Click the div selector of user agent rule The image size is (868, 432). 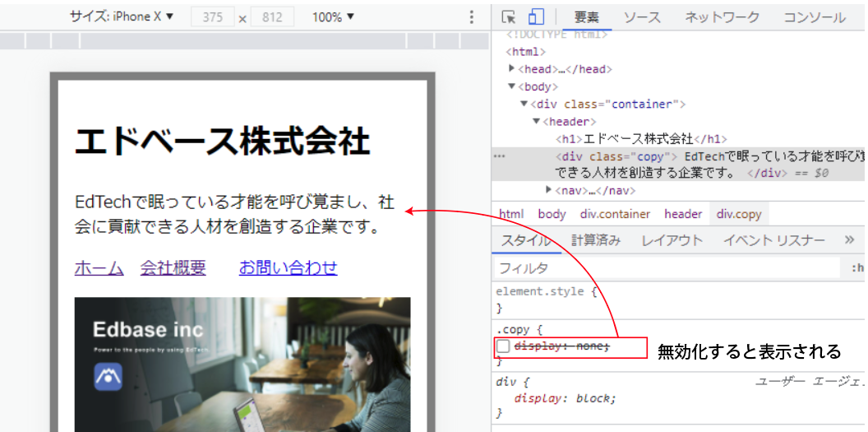coord(508,382)
